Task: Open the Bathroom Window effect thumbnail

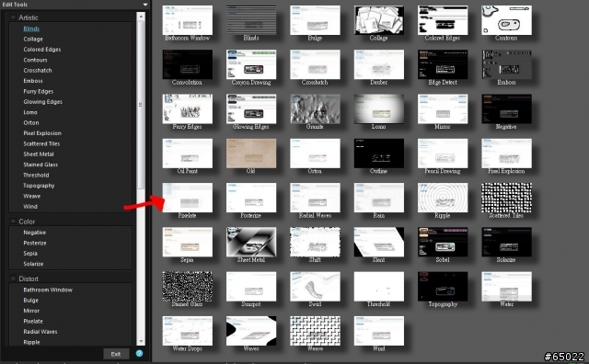Action: coord(188,20)
